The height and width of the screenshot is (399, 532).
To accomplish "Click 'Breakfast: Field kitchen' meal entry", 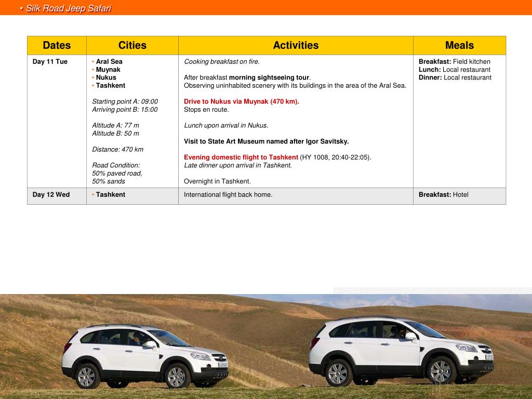I will (x=454, y=61).
